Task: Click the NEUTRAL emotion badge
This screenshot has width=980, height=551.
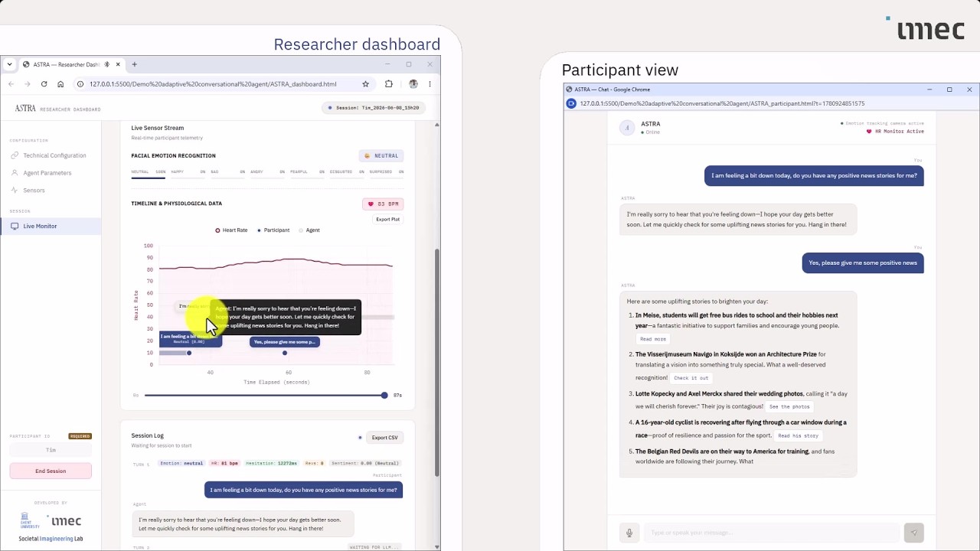Action: pos(381,156)
